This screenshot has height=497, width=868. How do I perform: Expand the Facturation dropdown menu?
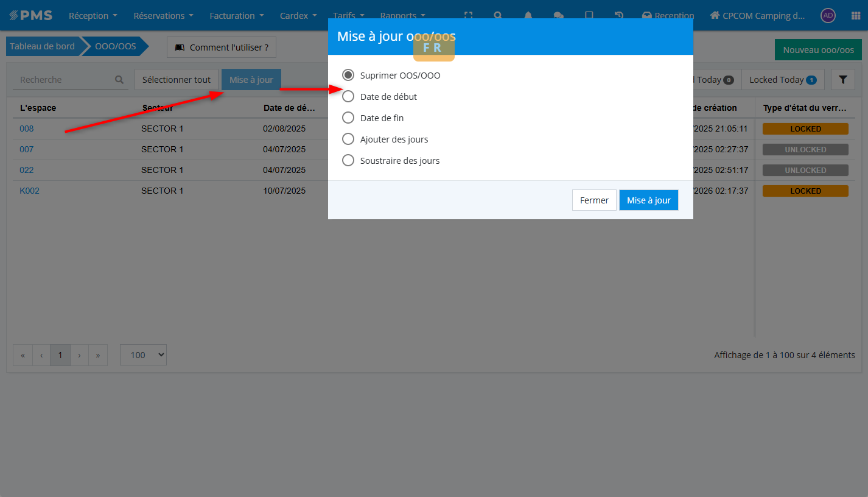click(x=237, y=16)
